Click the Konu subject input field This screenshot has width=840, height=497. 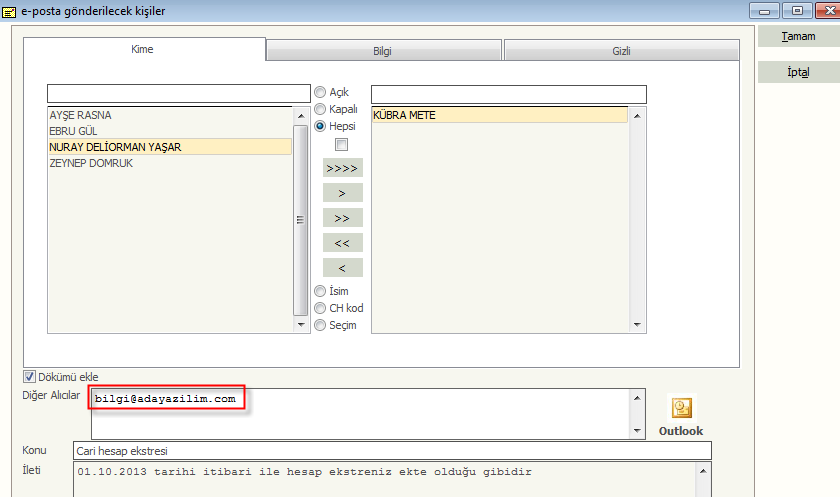pyautogui.click(x=391, y=451)
